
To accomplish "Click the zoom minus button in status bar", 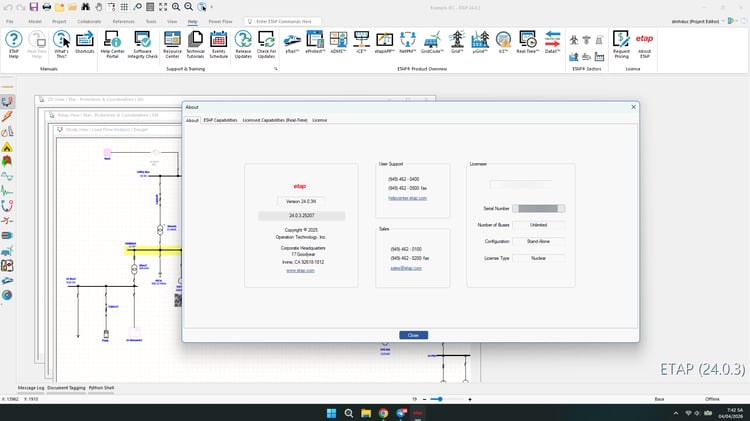I will pyautogui.click(x=424, y=399).
